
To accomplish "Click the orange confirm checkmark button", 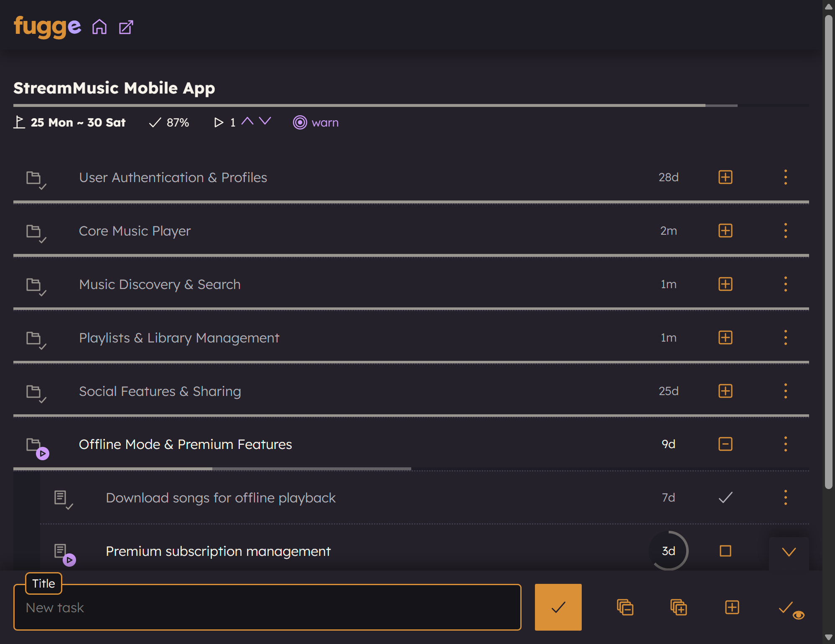I will click(558, 607).
